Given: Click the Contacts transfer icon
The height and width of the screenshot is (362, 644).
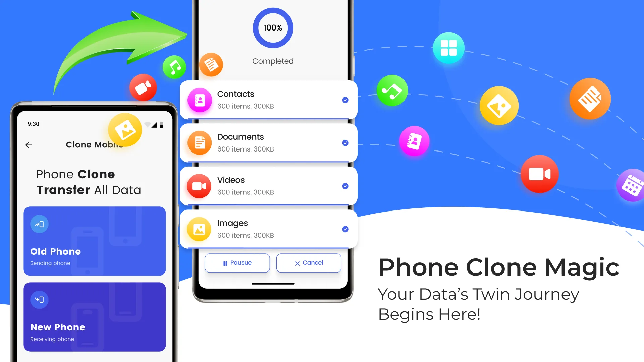Looking at the screenshot, I should [199, 100].
